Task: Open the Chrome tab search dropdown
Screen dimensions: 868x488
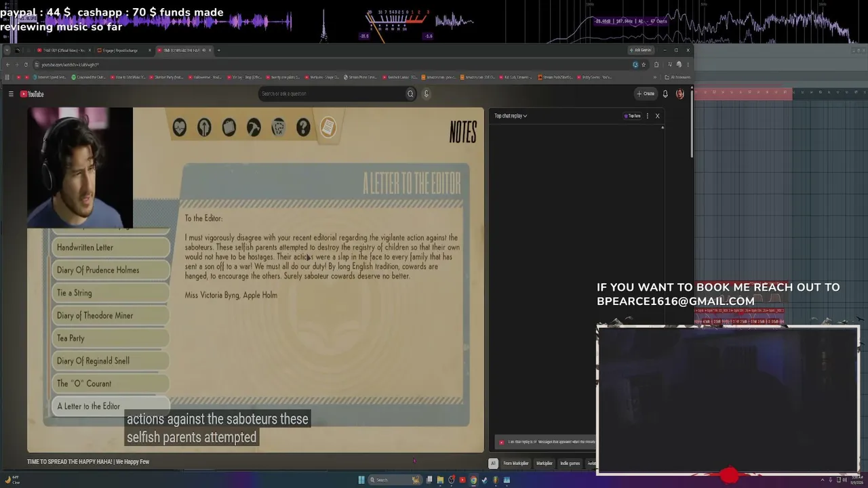Action: [7, 50]
